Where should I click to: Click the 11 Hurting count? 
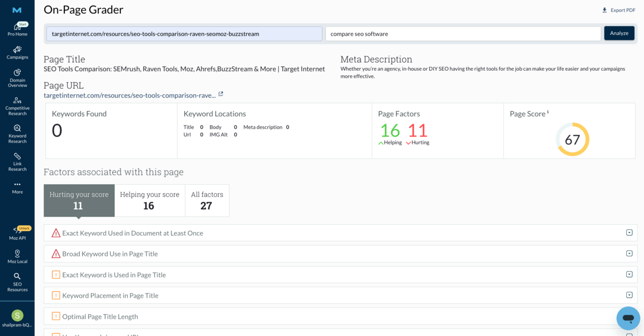click(x=418, y=130)
